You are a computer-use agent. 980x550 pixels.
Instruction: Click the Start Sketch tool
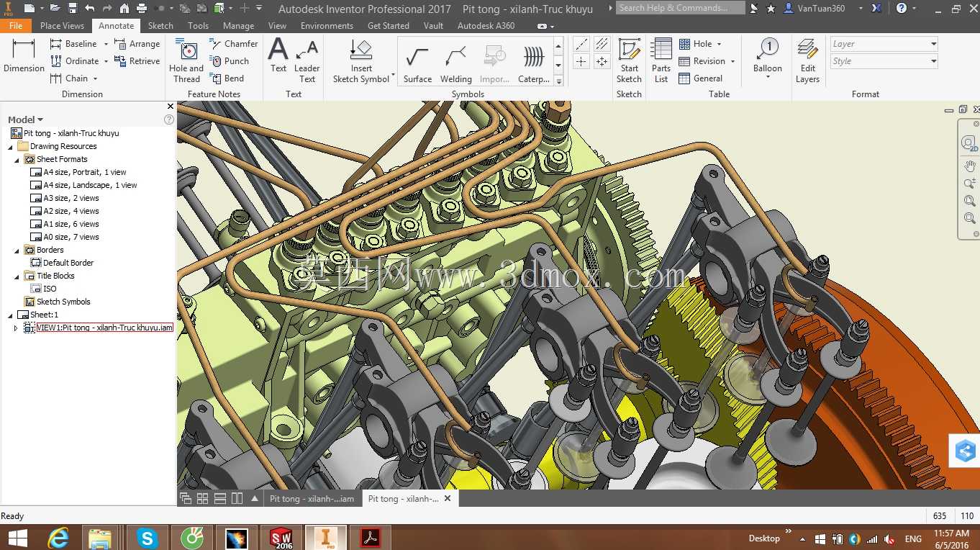pos(629,60)
